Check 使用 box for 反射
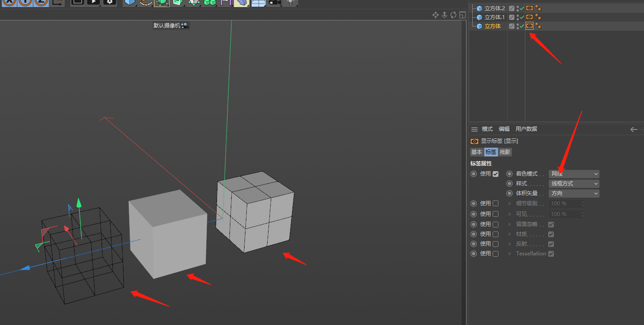644x325 pixels. pyautogui.click(x=496, y=244)
